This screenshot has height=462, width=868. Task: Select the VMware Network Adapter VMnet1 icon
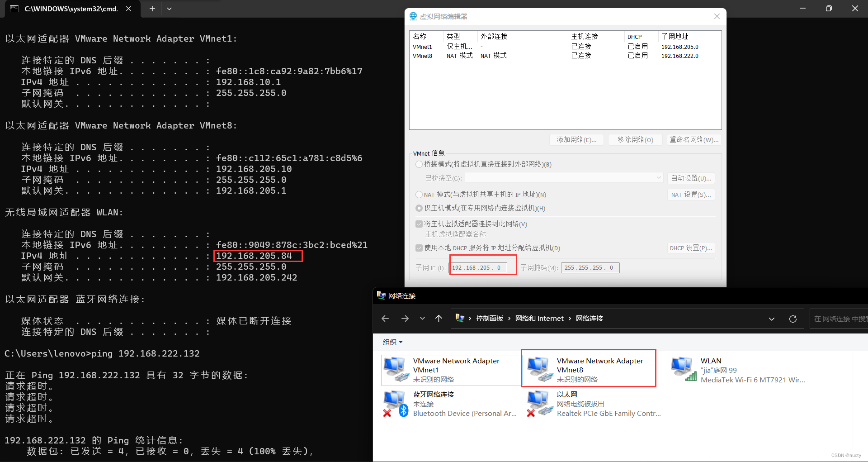tap(396, 369)
